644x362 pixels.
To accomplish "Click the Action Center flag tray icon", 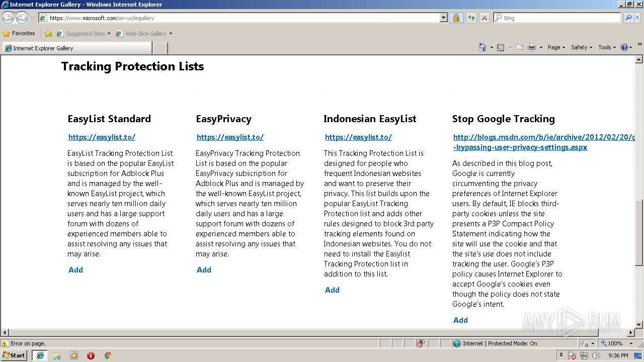I will click(573, 355).
